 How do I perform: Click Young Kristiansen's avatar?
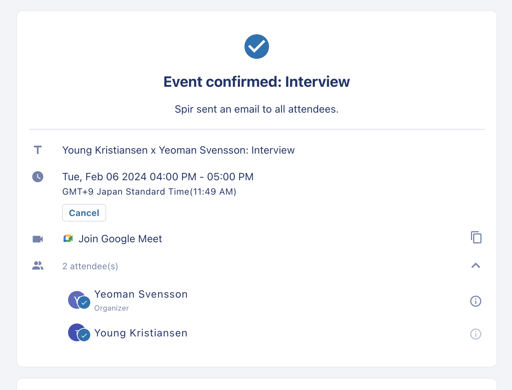click(x=79, y=333)
